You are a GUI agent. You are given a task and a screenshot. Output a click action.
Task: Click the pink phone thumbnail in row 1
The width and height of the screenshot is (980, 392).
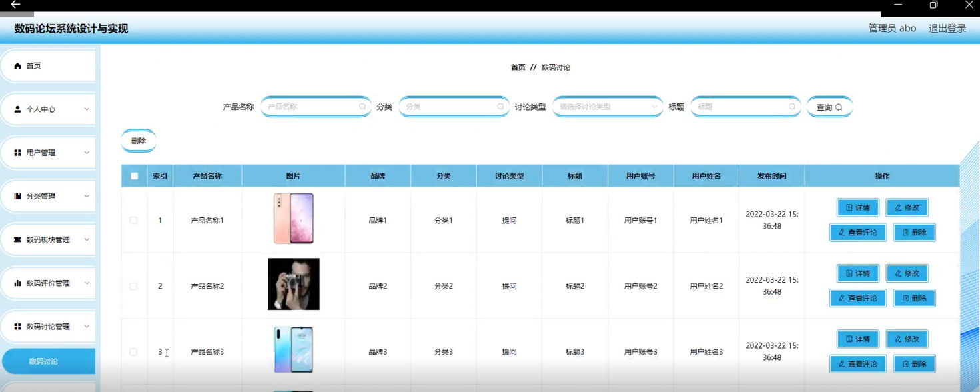[293, 219]
